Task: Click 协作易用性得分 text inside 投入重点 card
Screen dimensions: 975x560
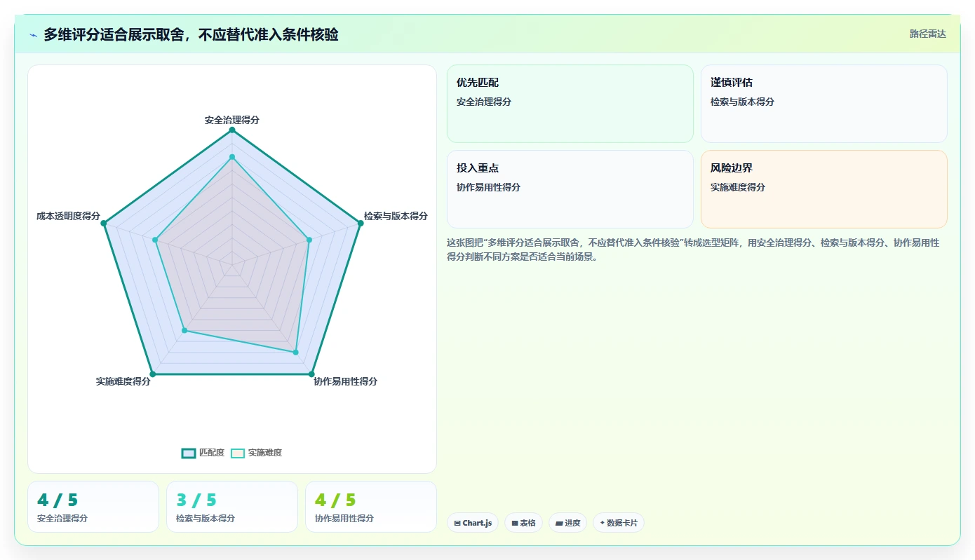Action: coord(488,187)
